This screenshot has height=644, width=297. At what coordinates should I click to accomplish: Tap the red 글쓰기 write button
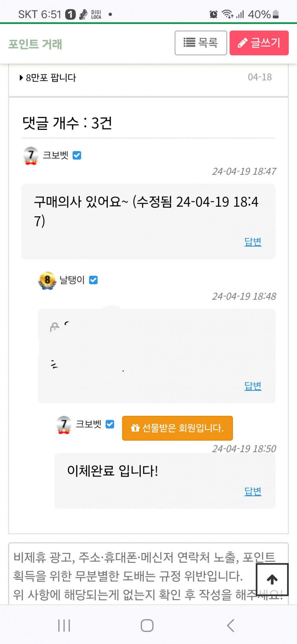coord(259,43)
